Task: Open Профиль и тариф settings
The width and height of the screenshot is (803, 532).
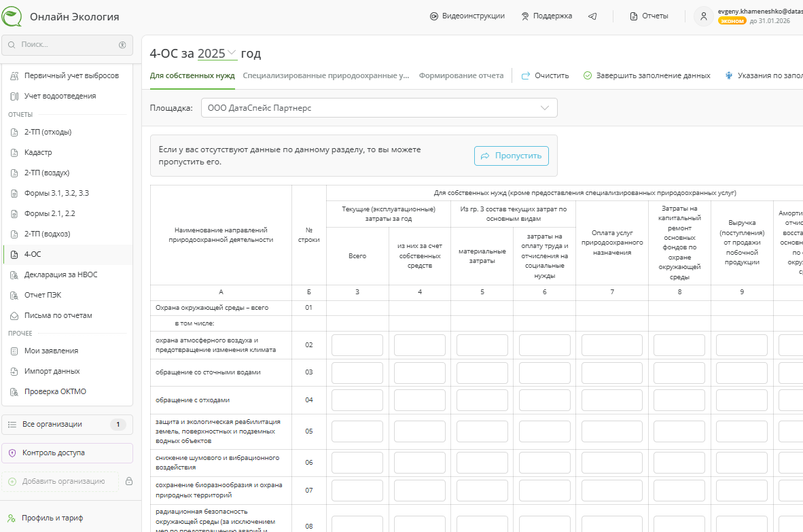Action: [52, 518]
